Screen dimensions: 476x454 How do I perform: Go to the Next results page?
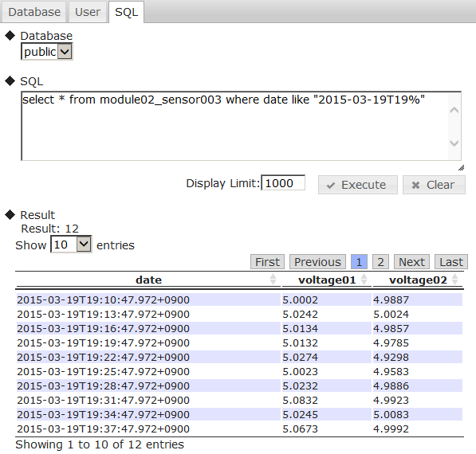pyautogui.click(x=411, y=262)
